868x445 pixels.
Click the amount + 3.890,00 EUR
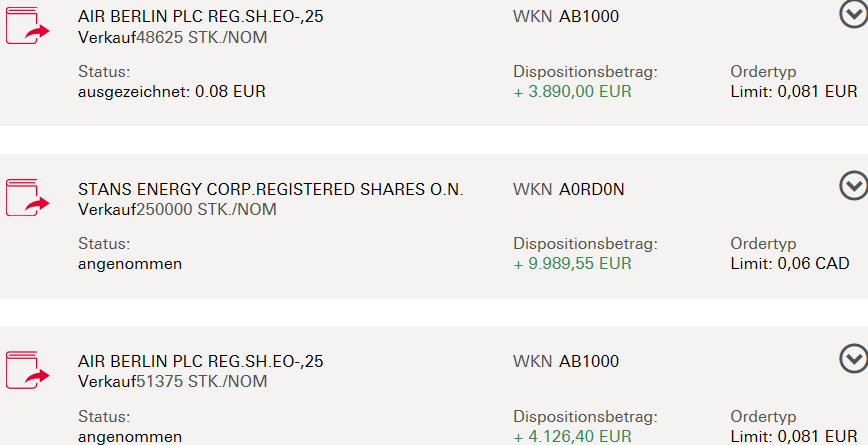point(572,92)
